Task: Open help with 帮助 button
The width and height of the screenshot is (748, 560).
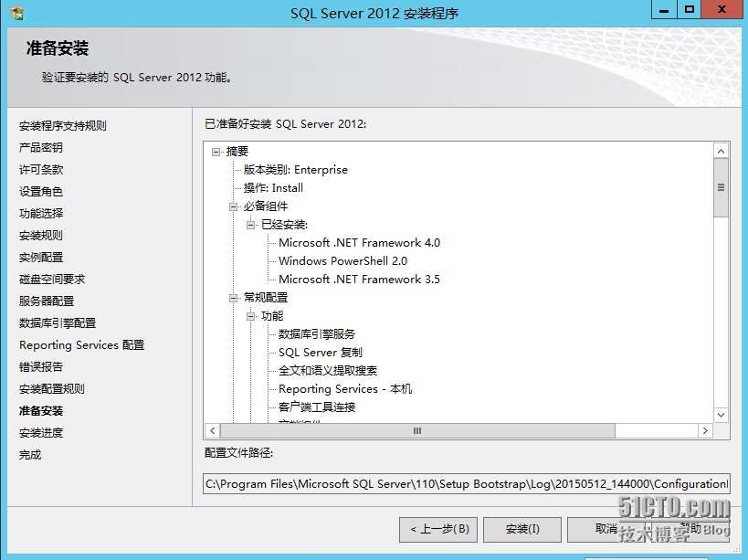Action: click(x=690, y=529)
